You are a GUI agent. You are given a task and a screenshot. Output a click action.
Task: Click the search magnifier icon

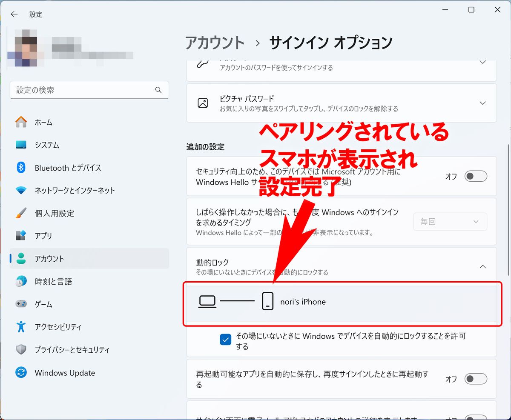[x=158, y=90]
